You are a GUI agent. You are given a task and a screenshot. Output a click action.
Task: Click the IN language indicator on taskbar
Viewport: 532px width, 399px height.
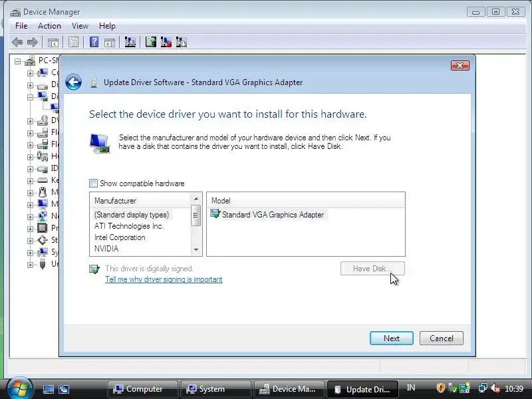coord(411,388)
